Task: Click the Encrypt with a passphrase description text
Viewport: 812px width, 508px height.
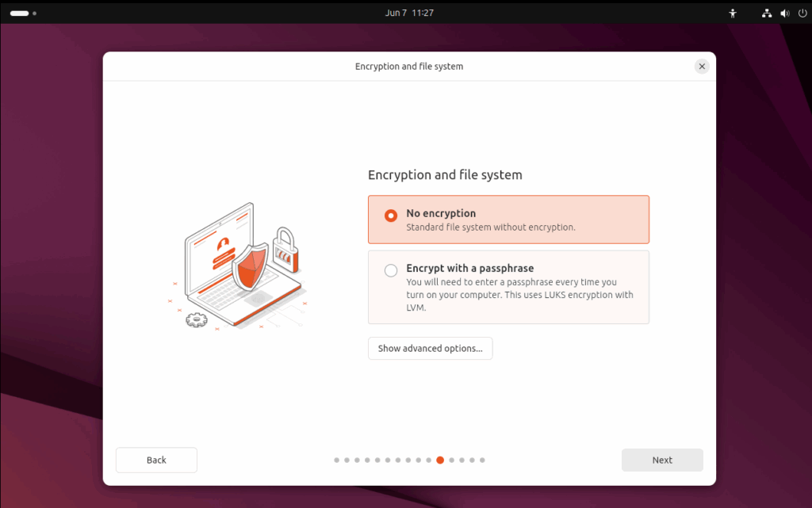Action: click(x=519, y=295)
